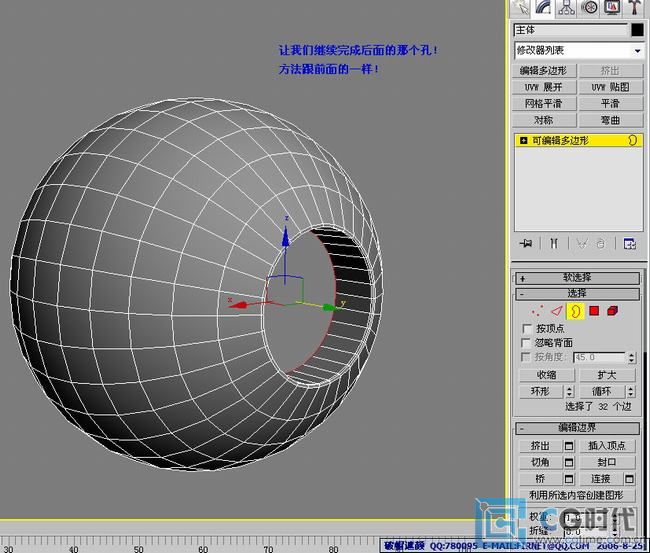Open Configure Modifier Sets icon
The image size is (650, 553).
(x=630, y=243)
